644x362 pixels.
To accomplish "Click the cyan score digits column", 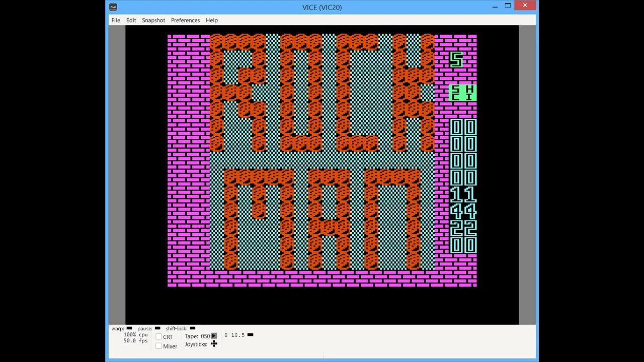I will (463, 186).
